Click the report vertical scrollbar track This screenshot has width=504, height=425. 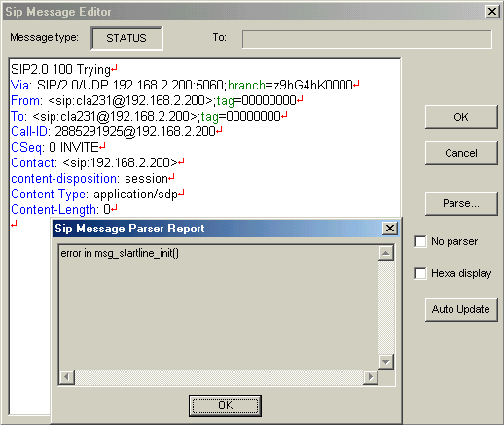point(386,307)
